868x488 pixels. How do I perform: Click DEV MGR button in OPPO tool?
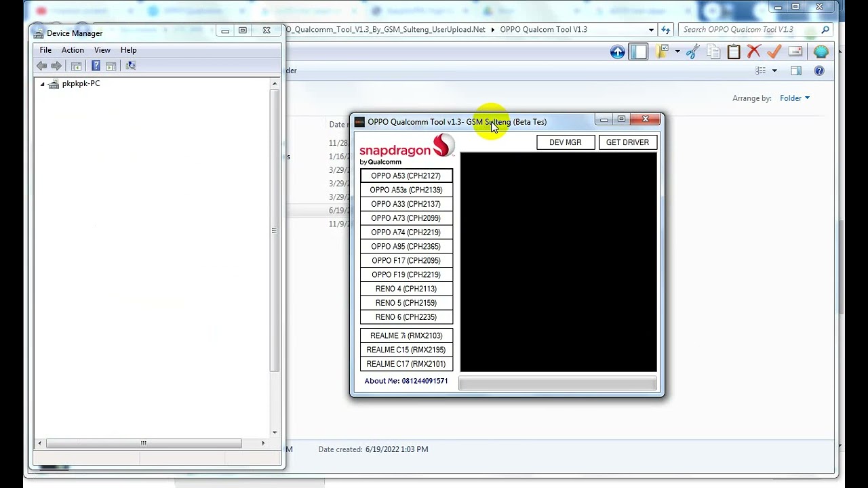566,142
